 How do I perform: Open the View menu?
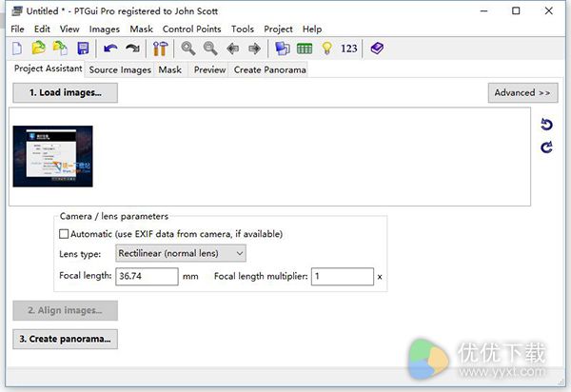click(69, 29)
